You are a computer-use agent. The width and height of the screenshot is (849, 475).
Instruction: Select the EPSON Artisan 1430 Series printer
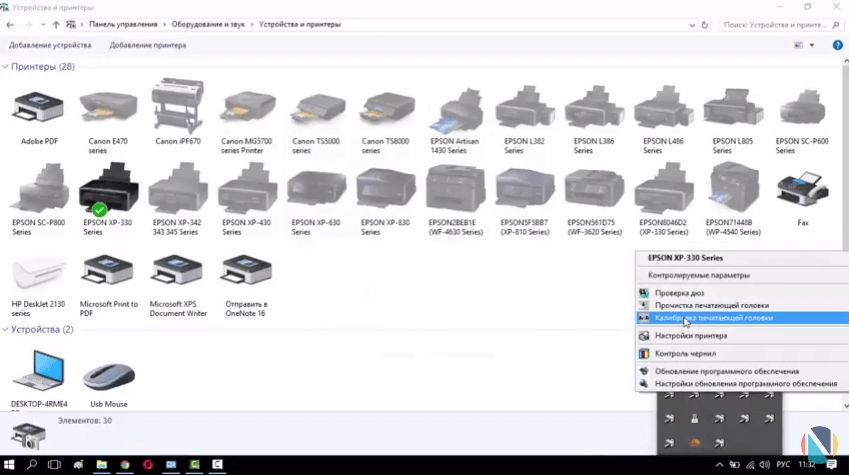tap(455, 110)
